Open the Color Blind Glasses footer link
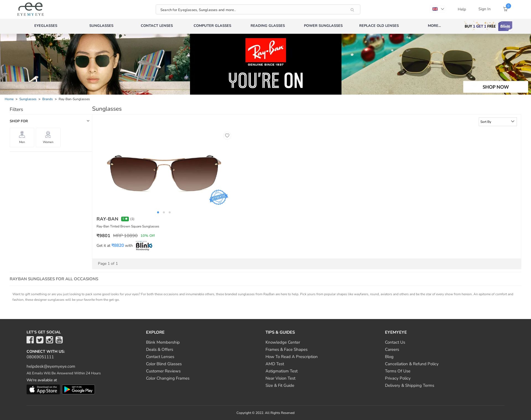531x420 pixels. (x=164, y=364)
